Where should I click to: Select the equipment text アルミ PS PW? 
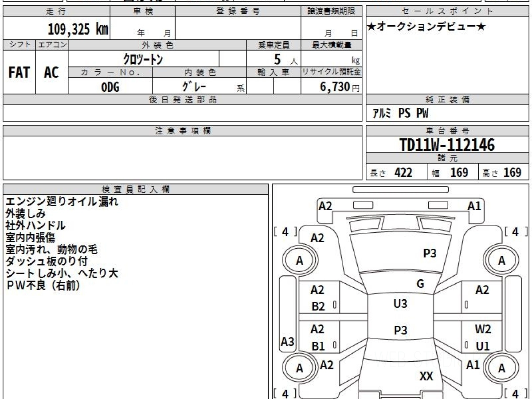point(401,114)
